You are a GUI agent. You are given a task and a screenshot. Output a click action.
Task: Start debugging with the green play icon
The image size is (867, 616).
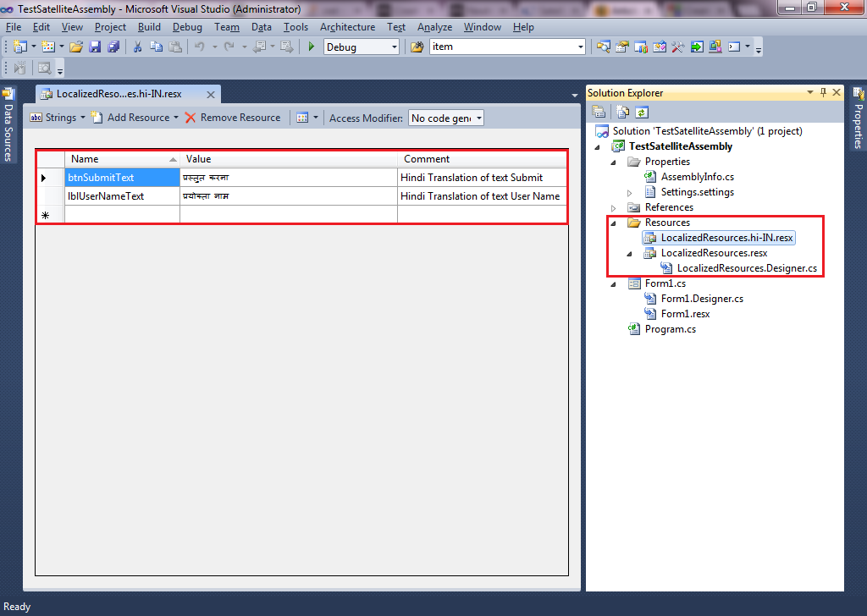[x=312, y=47]
